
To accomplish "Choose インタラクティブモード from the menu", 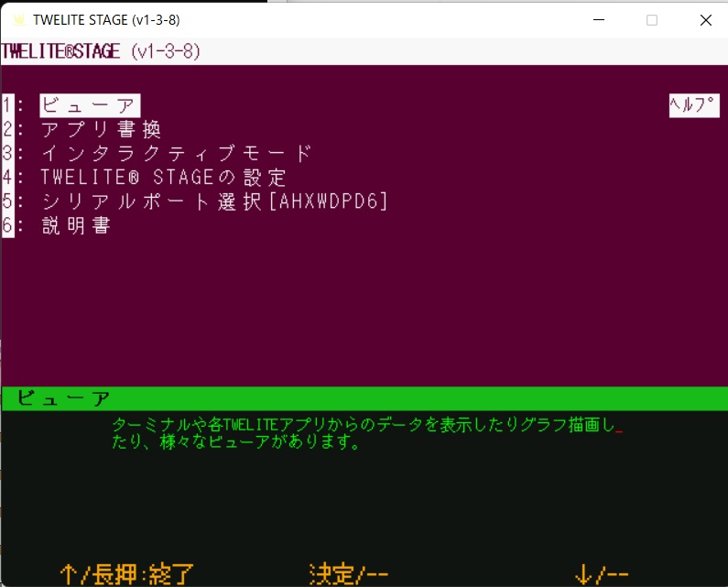I will coord(177,153).
